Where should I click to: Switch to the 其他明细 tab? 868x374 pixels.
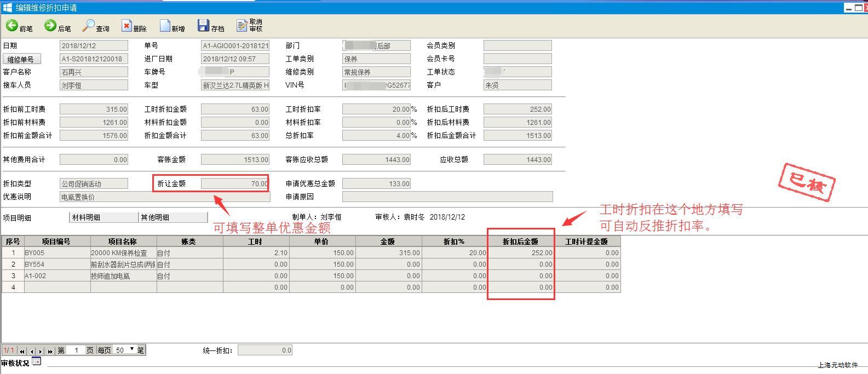173,217
